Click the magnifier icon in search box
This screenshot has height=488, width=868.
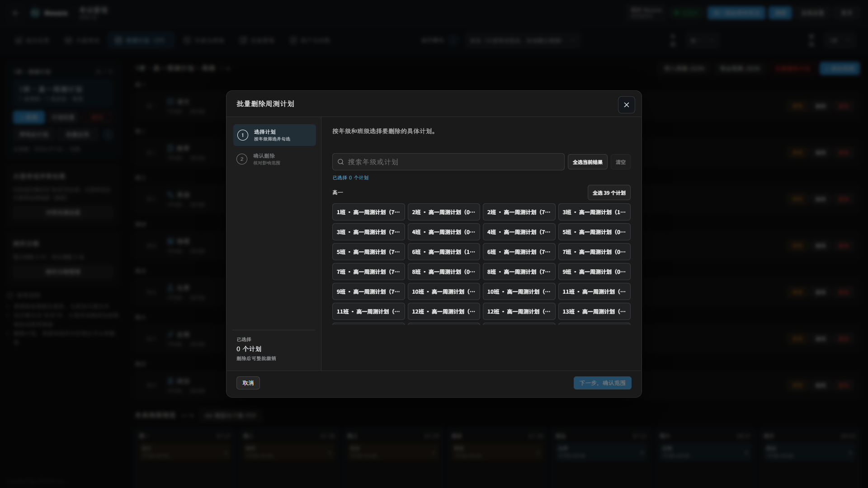coord(341,162)
